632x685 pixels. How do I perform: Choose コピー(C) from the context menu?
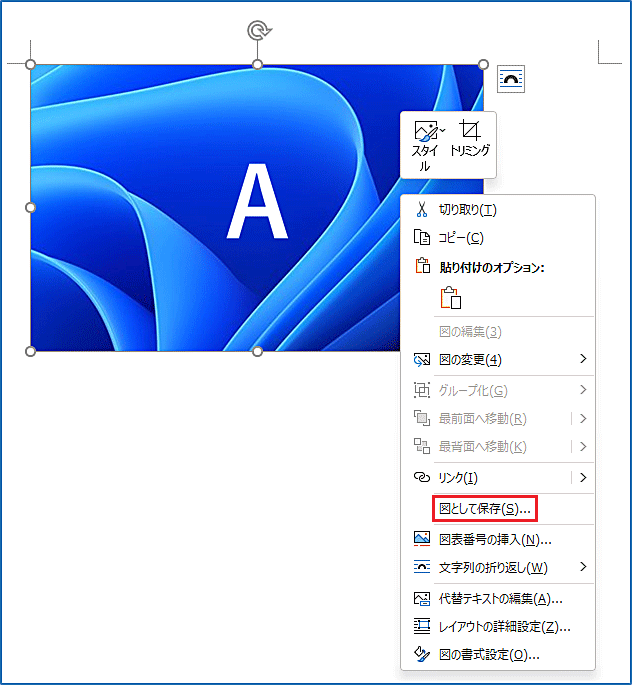click(x=498, y=238)
